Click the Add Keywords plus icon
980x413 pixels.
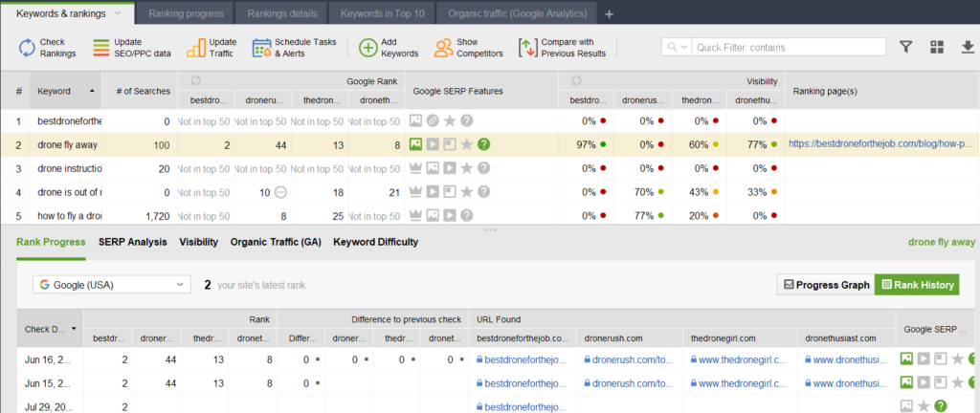tap(368, 48)
